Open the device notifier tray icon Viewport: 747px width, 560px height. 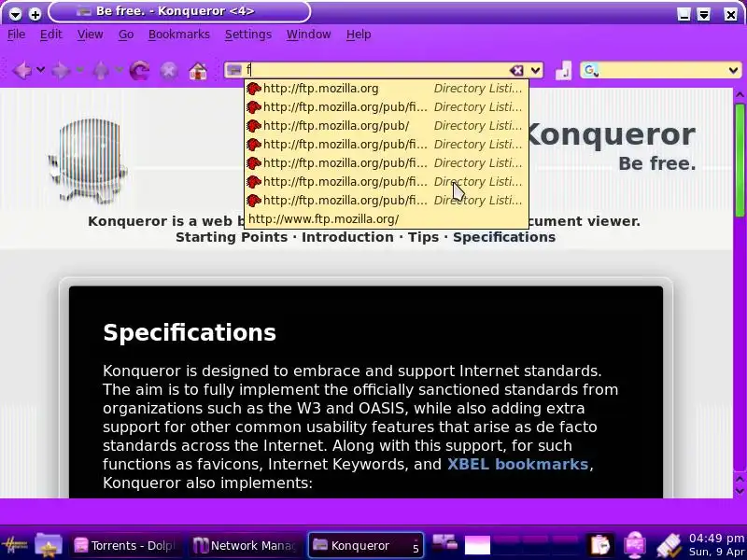[x=669, y=545]
